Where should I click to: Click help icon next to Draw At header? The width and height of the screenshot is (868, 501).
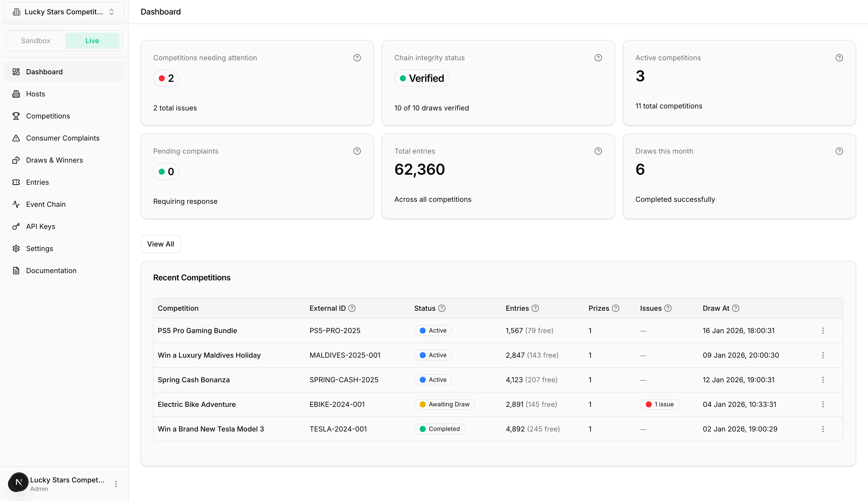(735, 308)
